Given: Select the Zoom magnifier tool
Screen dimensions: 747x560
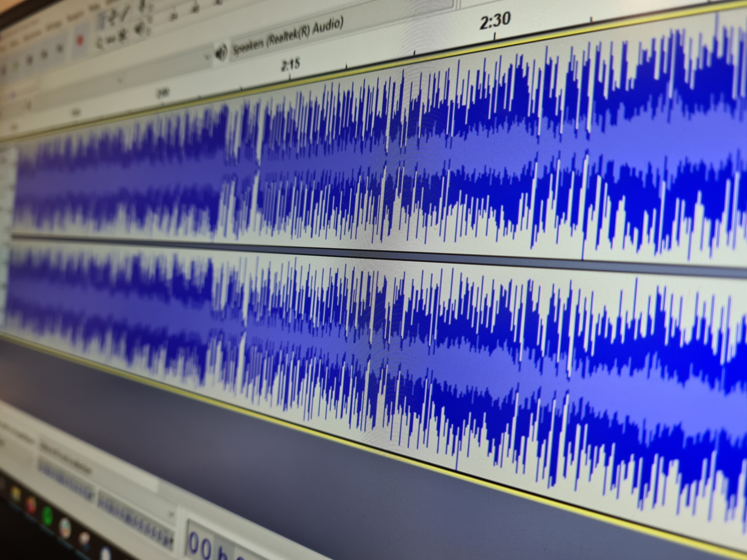Looking at the screenshot, I should (100, 42).
